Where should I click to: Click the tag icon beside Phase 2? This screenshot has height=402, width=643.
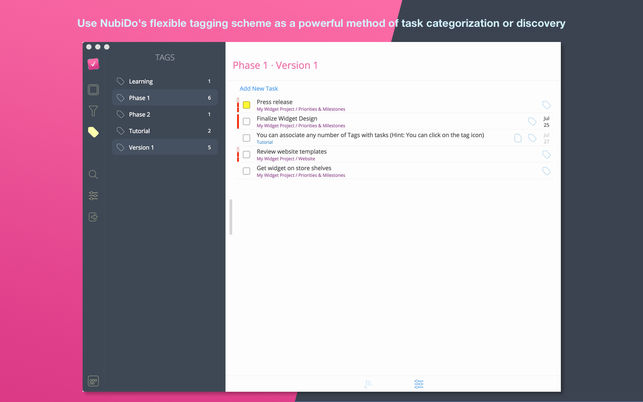pos(120,114)
